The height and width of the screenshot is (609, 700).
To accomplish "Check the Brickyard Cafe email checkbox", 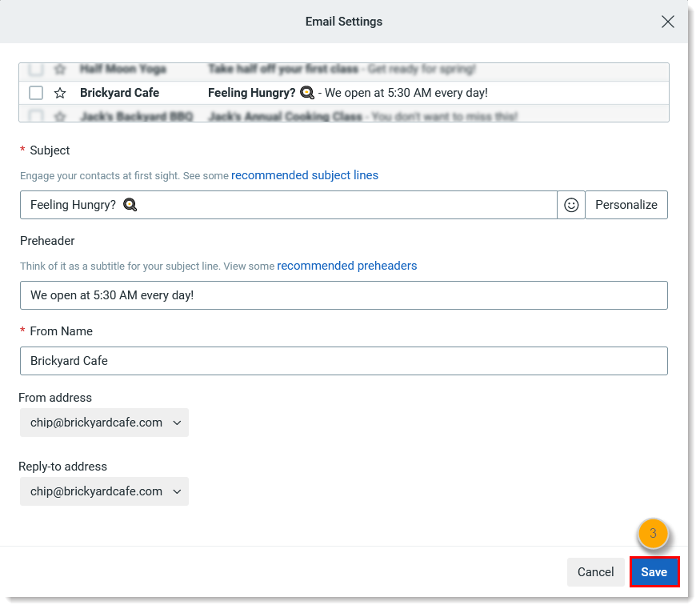I will (36, 93).
